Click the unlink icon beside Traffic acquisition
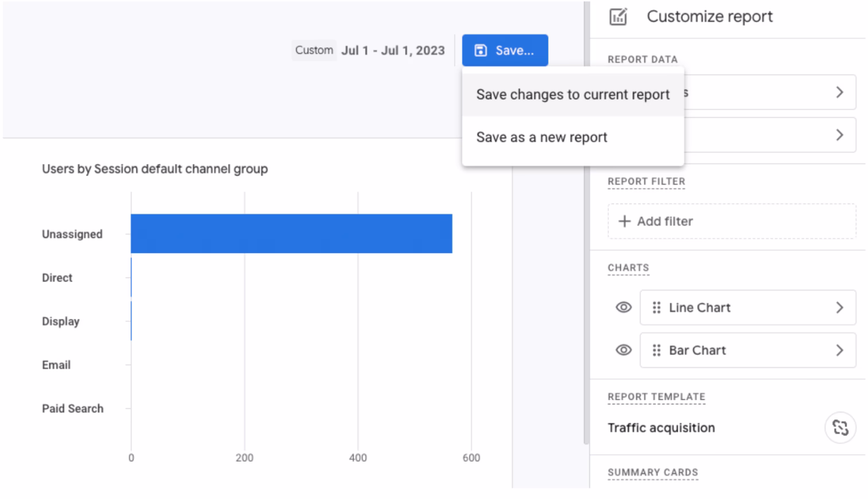 840,428
